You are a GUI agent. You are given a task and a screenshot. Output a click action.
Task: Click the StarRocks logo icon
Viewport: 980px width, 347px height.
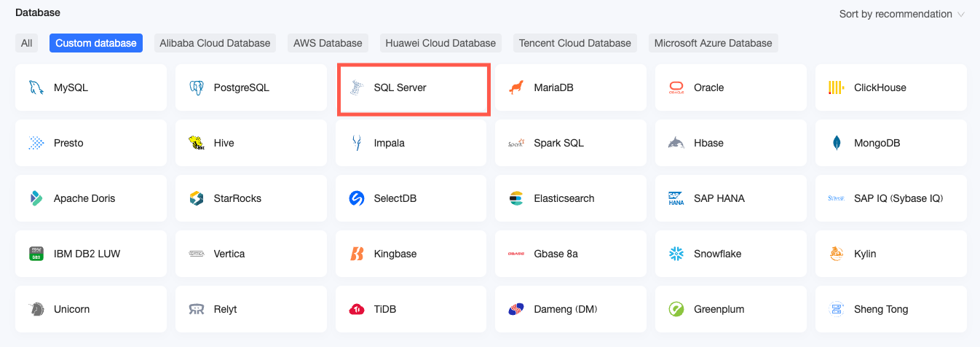(x=196, y=198)
